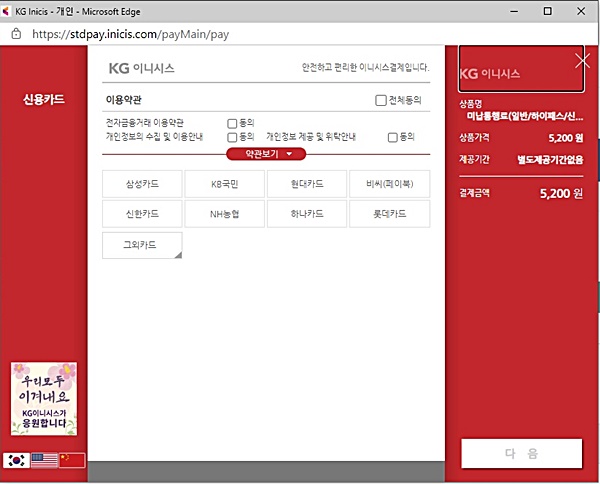Expand the 약관보기 dropdown
600x484 pixels.
point(266,154)
